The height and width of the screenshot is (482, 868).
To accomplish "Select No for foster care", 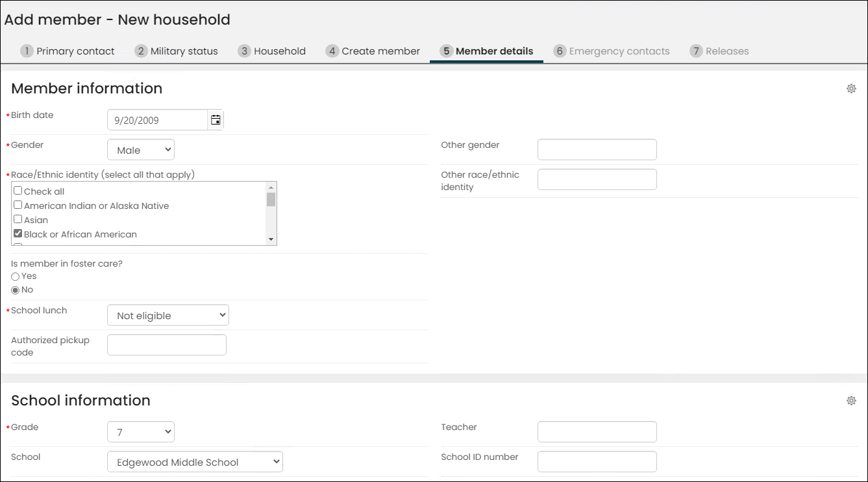I will 16,290.
